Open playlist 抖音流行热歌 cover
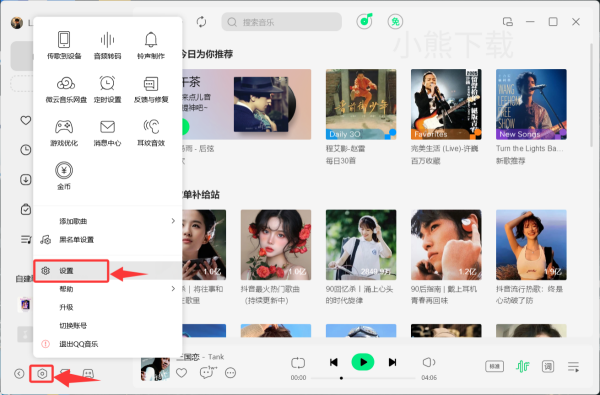This screenshot has height=395, width=600. point(531,245)
